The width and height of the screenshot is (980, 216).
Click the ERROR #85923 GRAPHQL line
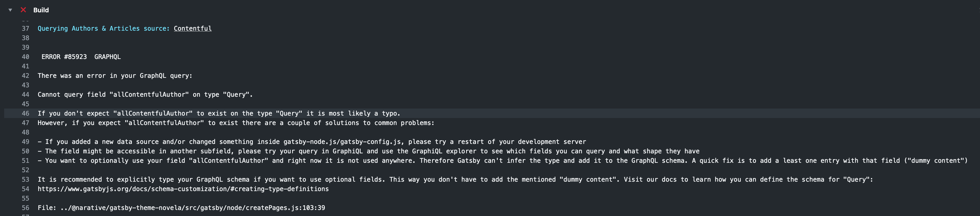coord(81,57)
